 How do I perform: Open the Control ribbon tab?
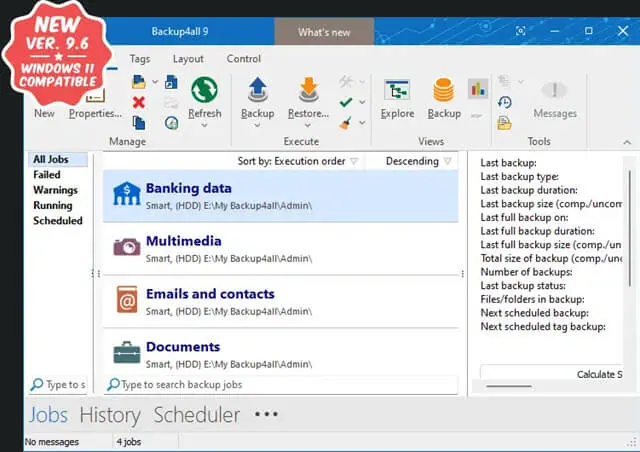pyautogui.click(x=244, y=59)
